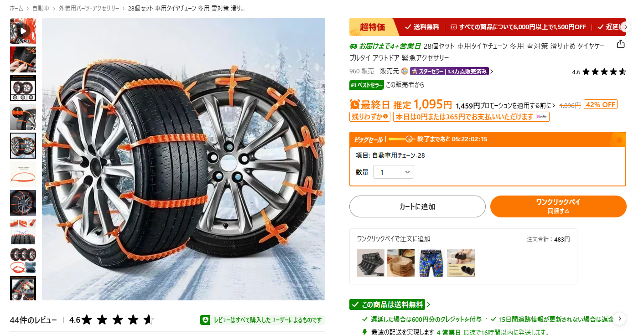The width and height of the screenshot is (644, 335).
Task: Click the share icon beside product title
Action: click(x=620, y=44)
